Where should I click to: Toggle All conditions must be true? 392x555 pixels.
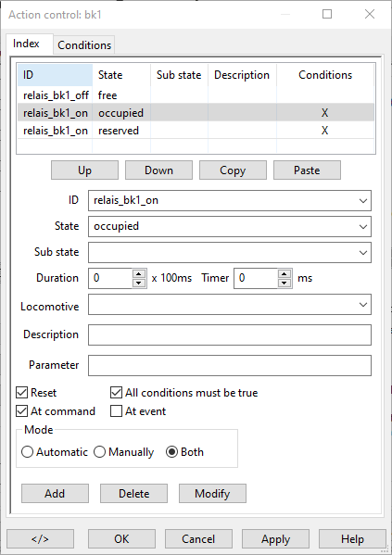pos(116,393)
